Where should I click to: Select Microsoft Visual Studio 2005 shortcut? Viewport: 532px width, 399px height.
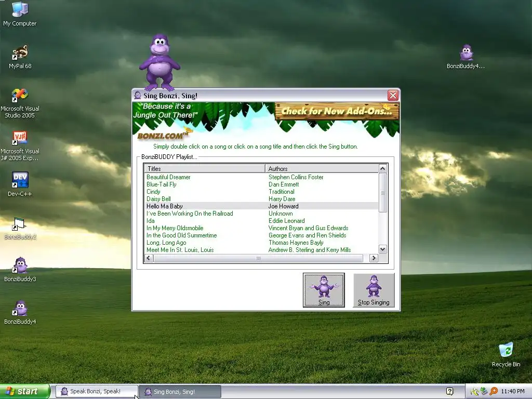pyautogui.click(x=20, y=103)
